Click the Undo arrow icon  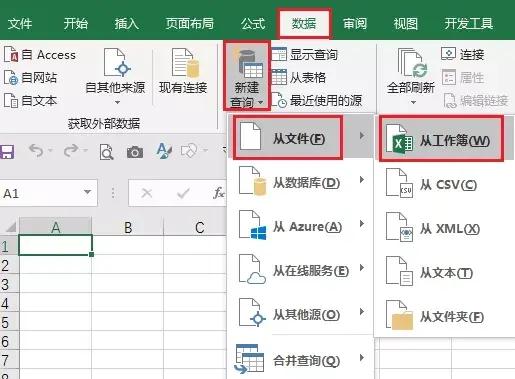(x=36, y=151)
